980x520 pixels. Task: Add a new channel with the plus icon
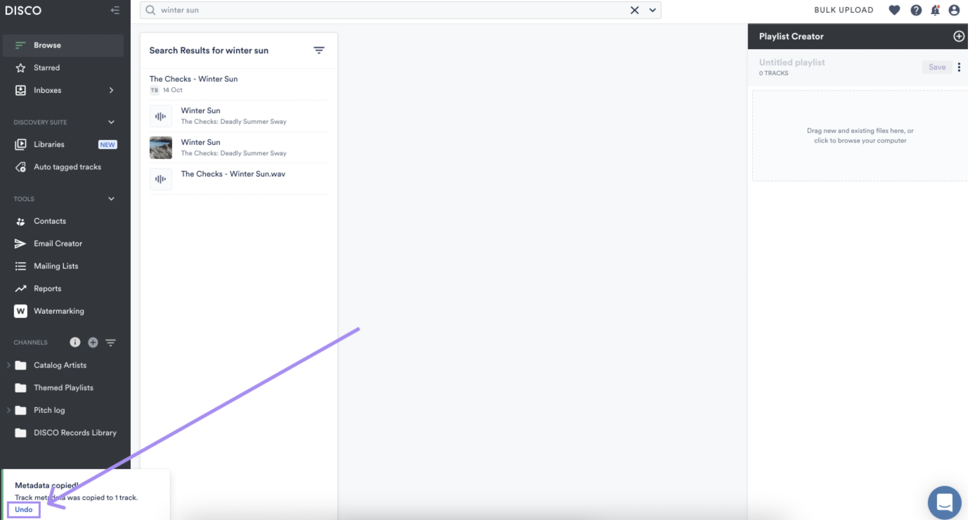click(x=93, y=343)
